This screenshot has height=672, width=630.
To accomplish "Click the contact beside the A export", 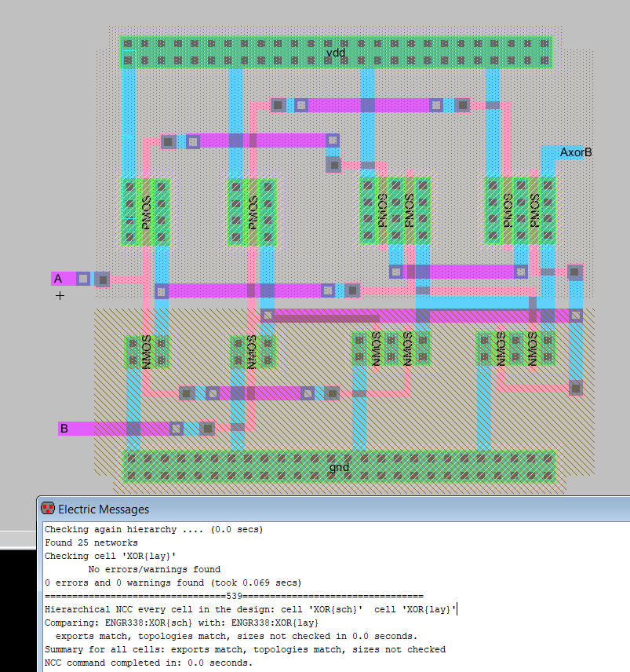I will 101,279.
